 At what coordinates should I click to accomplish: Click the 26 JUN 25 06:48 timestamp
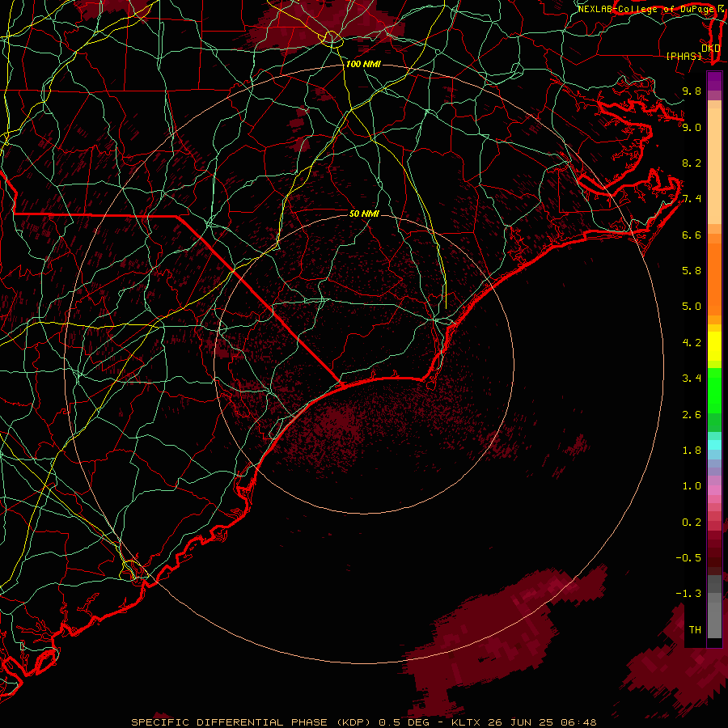[x=542, y=722]
